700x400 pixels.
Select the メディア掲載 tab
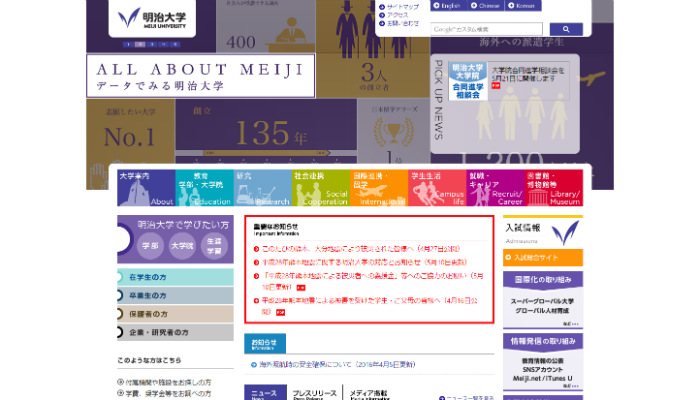click(x=369, y=393)
